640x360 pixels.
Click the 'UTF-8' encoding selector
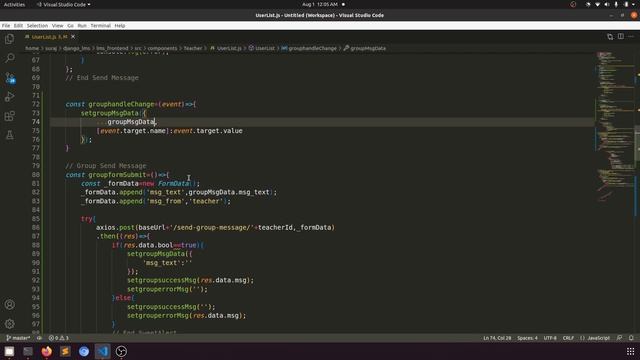point(550,338)
